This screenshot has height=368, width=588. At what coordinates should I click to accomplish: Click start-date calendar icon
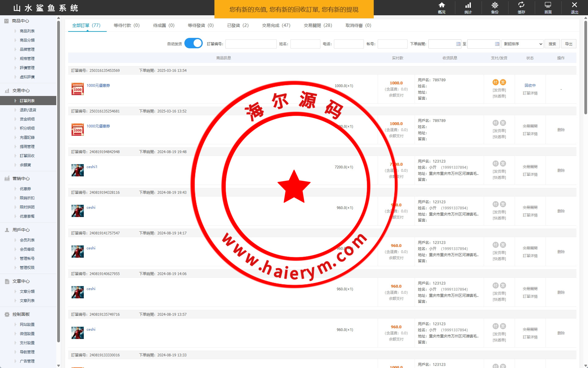pos(458,44)
